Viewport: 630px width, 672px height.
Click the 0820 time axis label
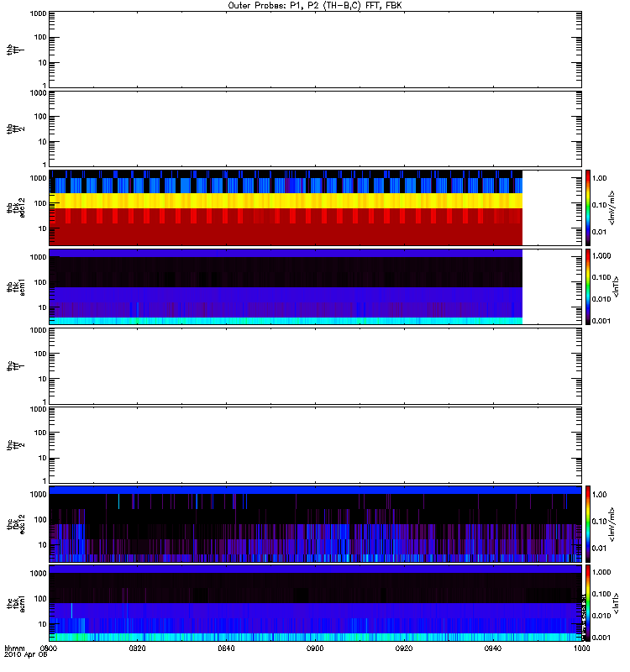pyautogui.click(x=137, y=648)
